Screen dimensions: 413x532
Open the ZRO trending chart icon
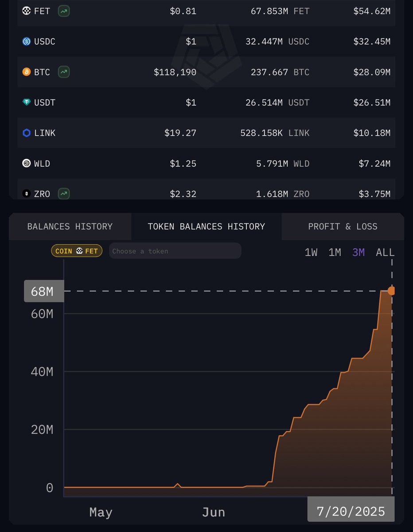64,194
